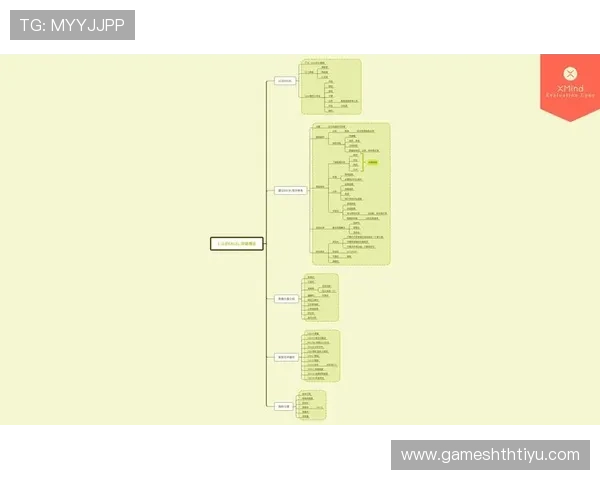
Task: Click the small light gray square beside scrollbar
Action: point(540,51)
